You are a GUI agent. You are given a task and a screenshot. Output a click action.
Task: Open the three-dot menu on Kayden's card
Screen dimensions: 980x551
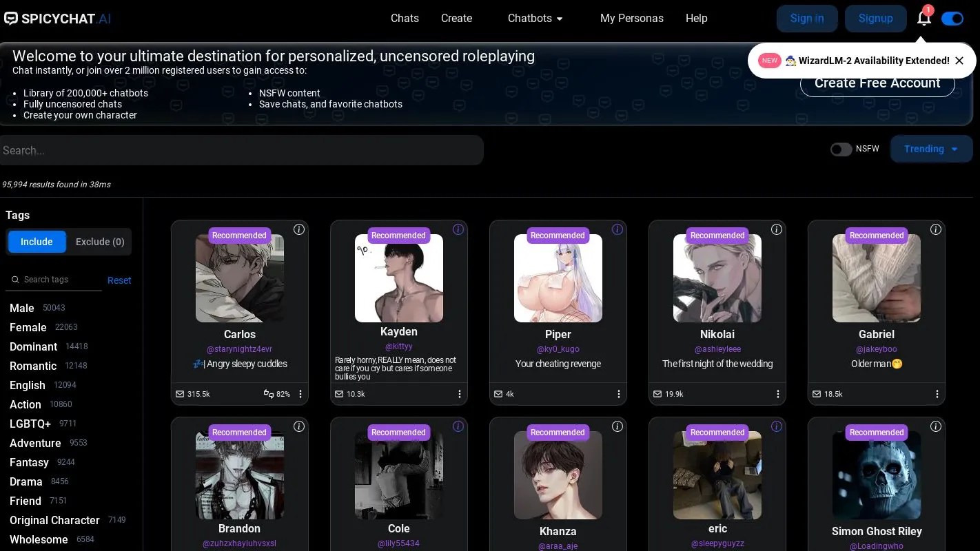(460, 393)
